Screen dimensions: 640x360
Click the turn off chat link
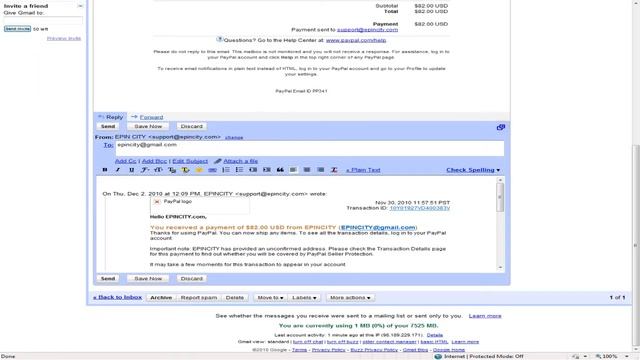308,342
